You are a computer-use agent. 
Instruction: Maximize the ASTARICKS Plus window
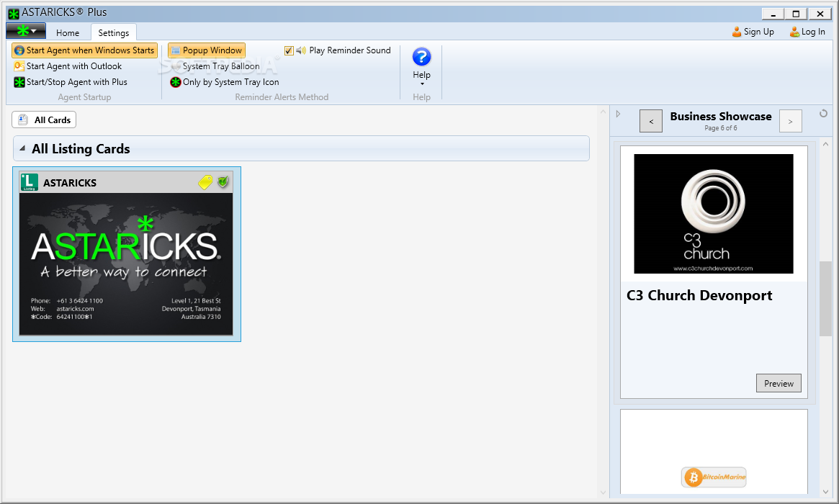(796, 14)
